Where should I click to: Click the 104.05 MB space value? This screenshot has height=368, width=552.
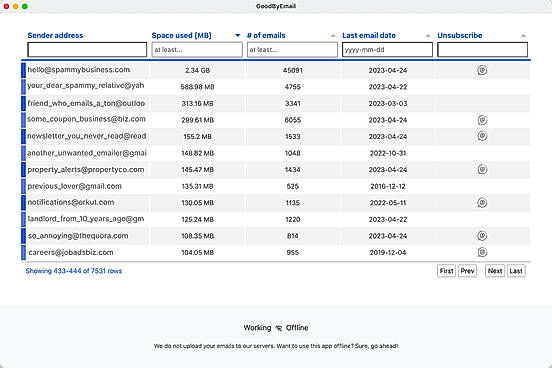coord(197,252)
